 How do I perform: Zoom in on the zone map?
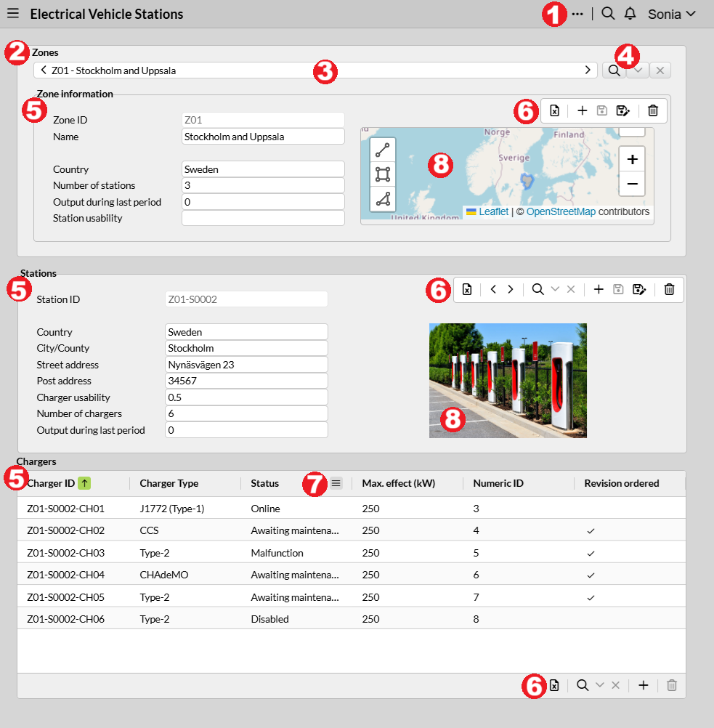click(x=632, y=159)
